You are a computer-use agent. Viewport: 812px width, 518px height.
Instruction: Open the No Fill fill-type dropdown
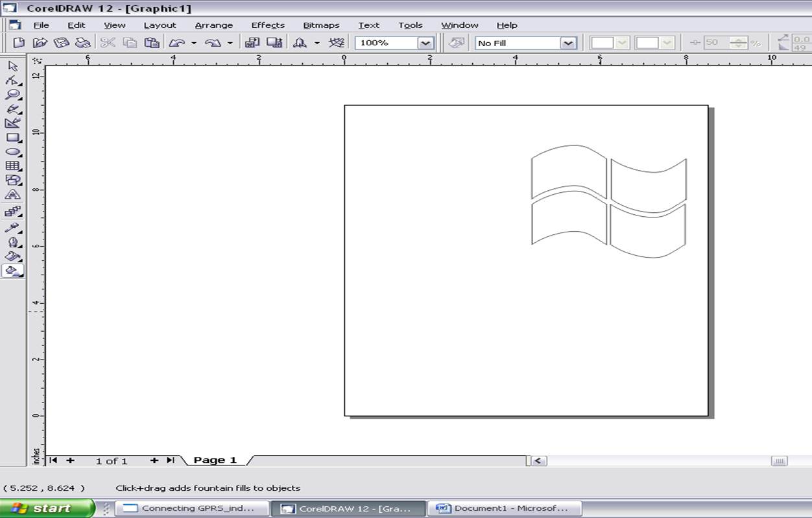click(x=569, y=43)
